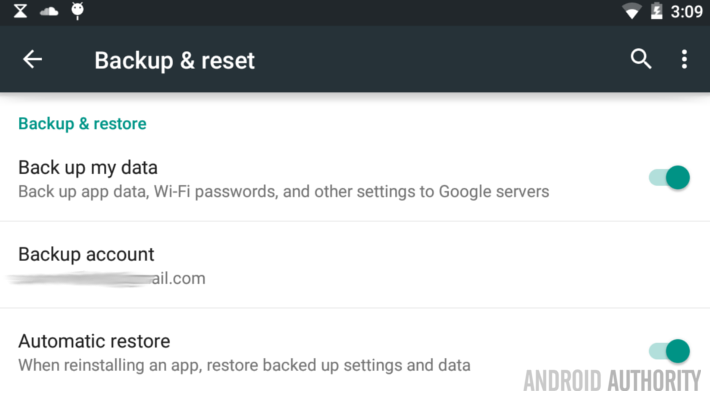Tap the Android debug notification icon
The width and height of the screenshot is (710, 400).
pos(78,11)
